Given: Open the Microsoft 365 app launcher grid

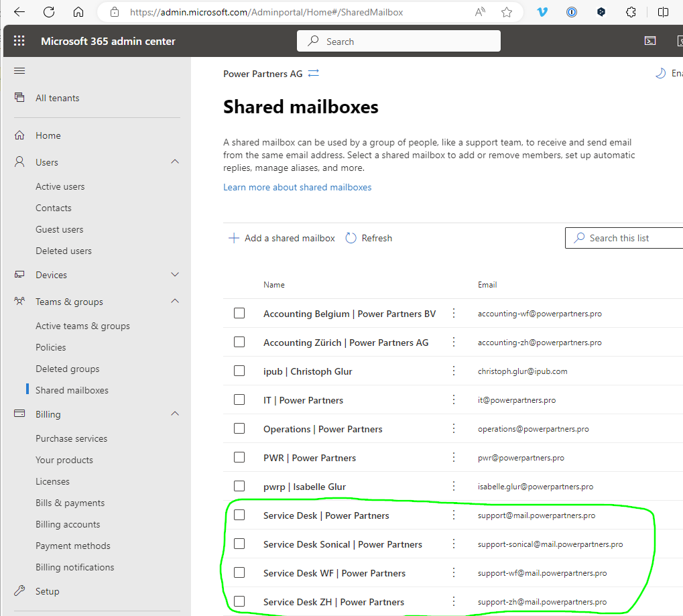Looking at the screenshot, I should click(19, 41).
